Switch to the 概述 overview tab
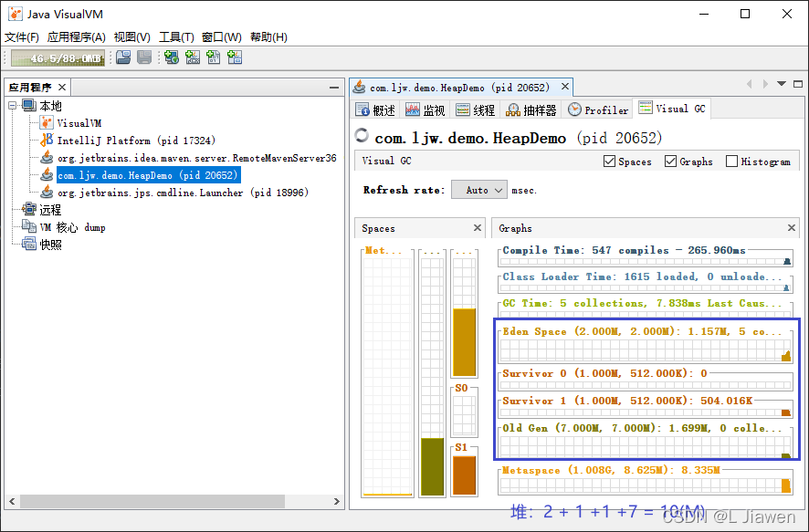 pos(375,110)
